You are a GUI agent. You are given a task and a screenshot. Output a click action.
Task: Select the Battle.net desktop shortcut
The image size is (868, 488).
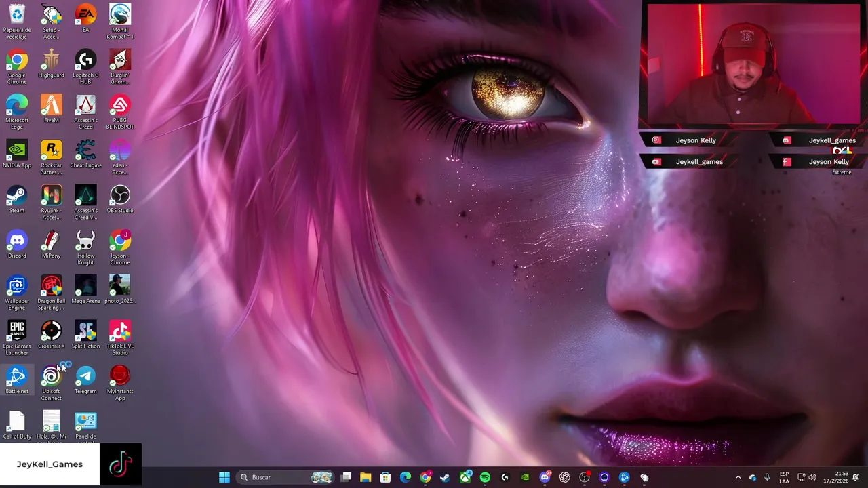(x=17, y=380)
